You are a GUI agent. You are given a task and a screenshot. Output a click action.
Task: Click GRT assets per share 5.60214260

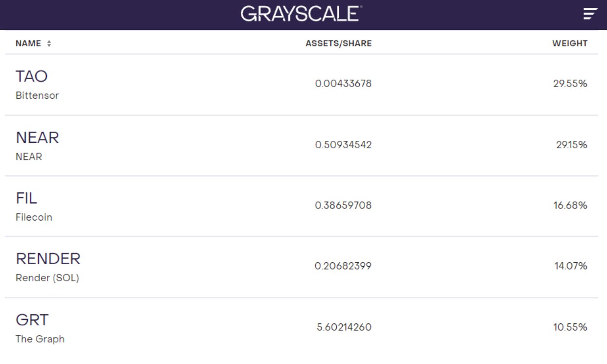coord(344,327)
